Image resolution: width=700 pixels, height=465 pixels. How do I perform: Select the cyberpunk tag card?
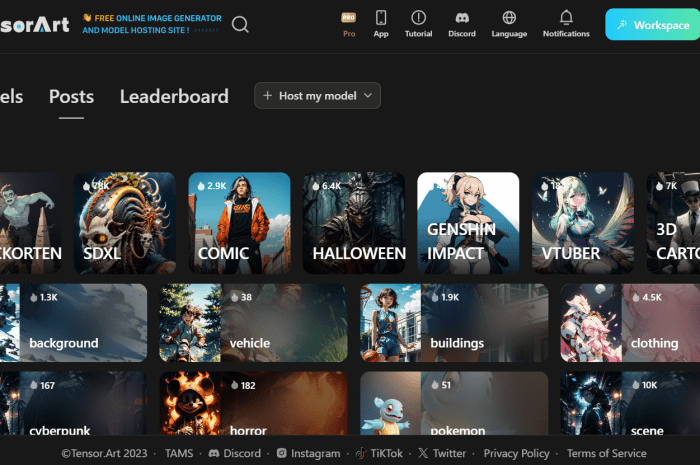[73, 403]
